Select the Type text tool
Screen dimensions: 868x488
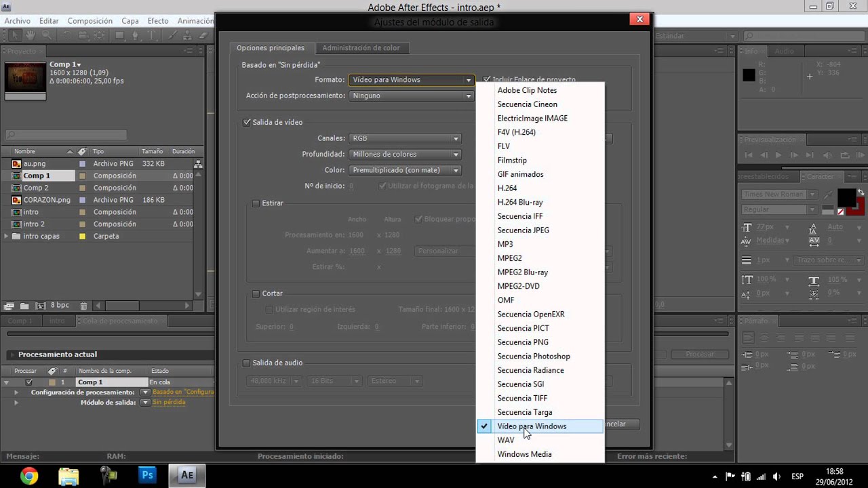coord(152,35)
